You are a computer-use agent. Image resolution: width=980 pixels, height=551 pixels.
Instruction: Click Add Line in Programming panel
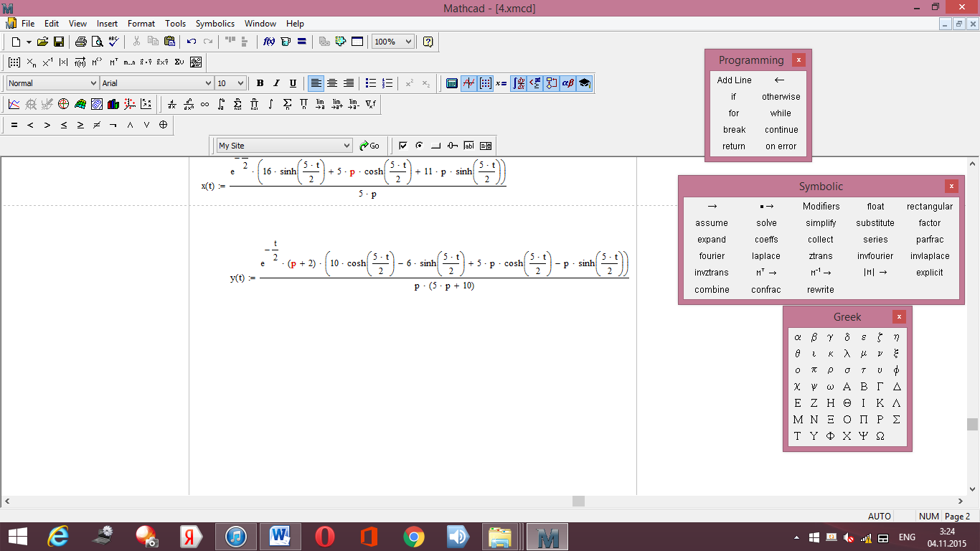(x=734, y=80)
